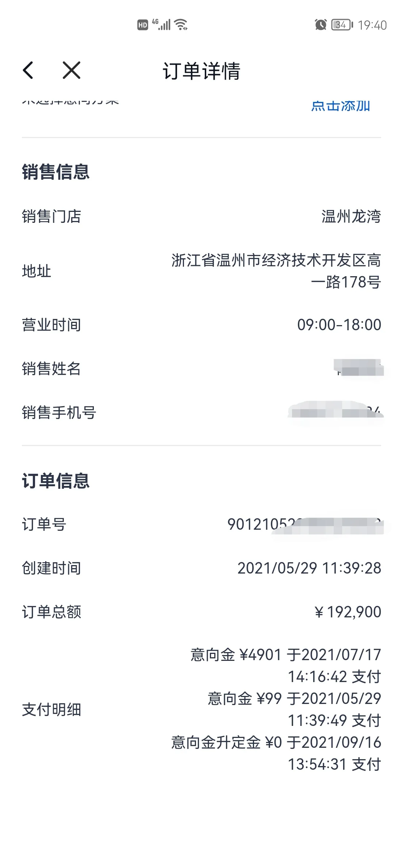Tap the store address 浙江省温州市 text
The height and width of the screenshot is (868, 403).
coord(276,271)
